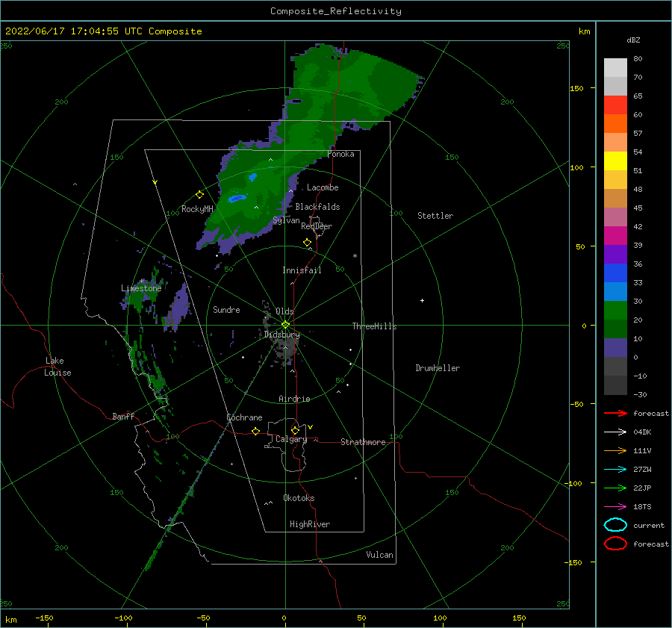Viewport: 672px width, 628px height.
Task: Click the Didsbury town label
Action: (x=282, y=335)
